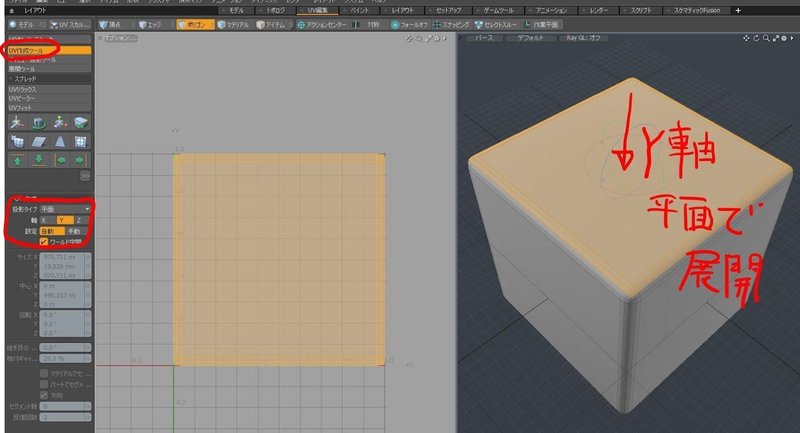This screenshot has height=433, width=800.
Task: Run the UVフィット tool
Action: 49,108
